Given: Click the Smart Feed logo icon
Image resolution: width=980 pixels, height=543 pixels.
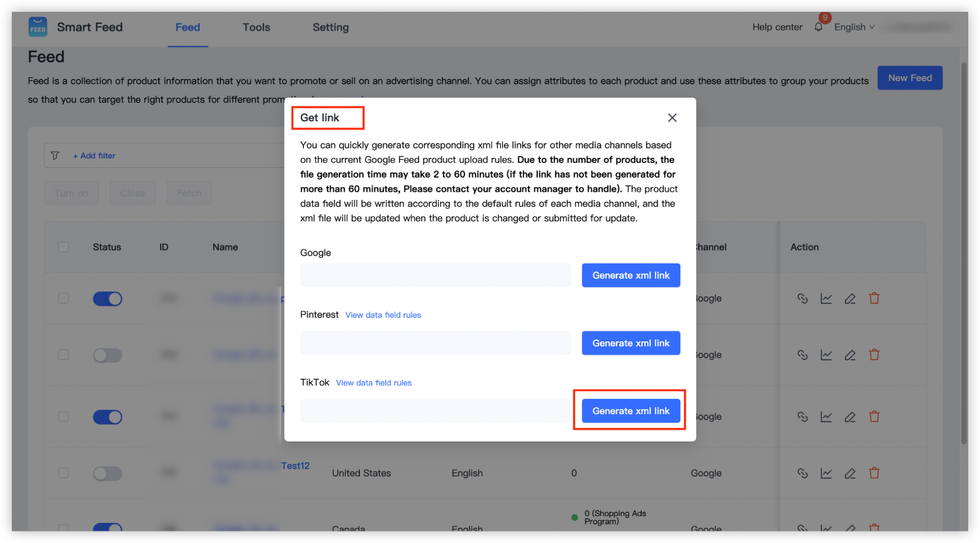Looking at the screenshot, I should click(38, 27).
